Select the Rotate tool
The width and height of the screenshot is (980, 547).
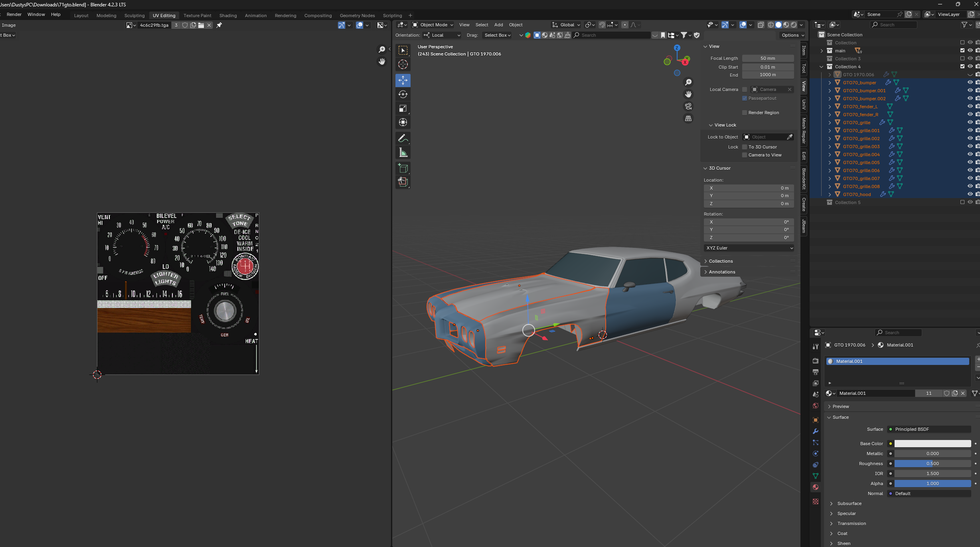click(403, 94)
